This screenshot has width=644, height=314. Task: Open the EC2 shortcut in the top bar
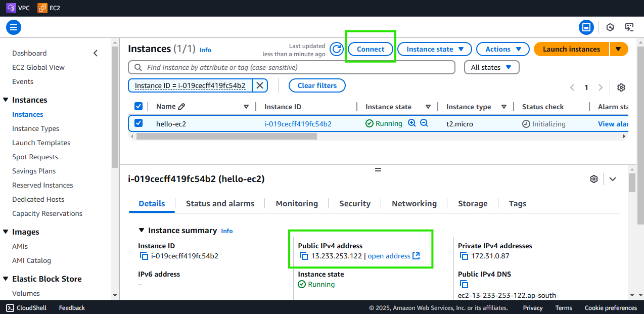tap(49, 8)
